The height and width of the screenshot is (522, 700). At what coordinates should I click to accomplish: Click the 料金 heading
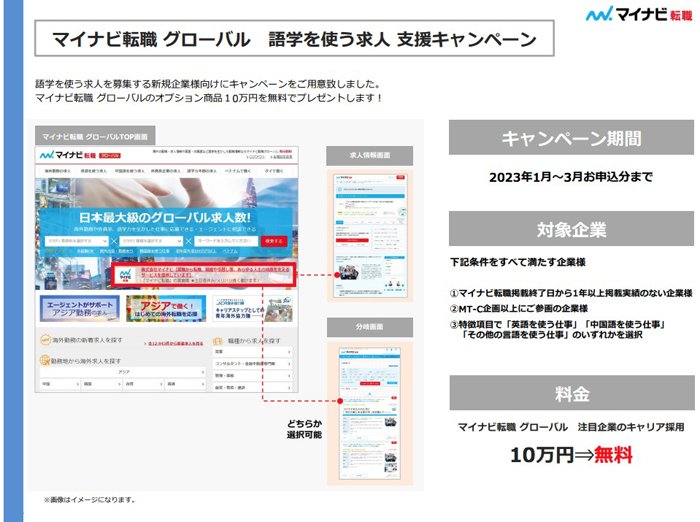[572, 394]
